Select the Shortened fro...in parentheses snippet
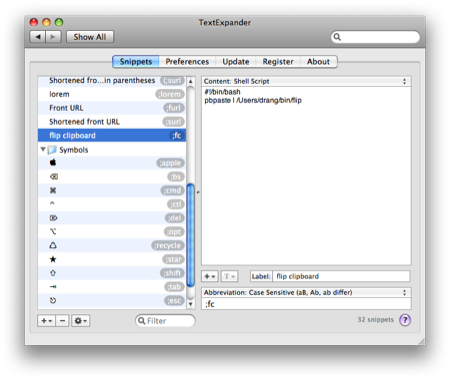This screenshot has width=450, height=379. point(112,81)
